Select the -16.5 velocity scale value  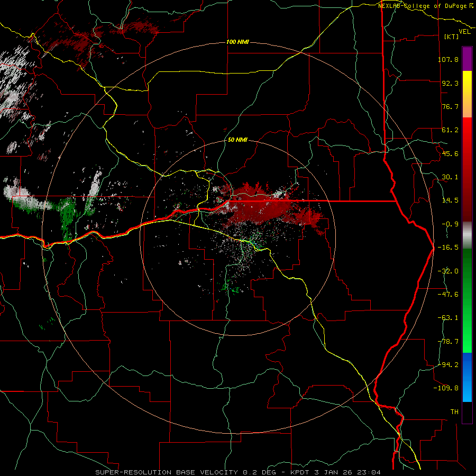pos(448,248)
